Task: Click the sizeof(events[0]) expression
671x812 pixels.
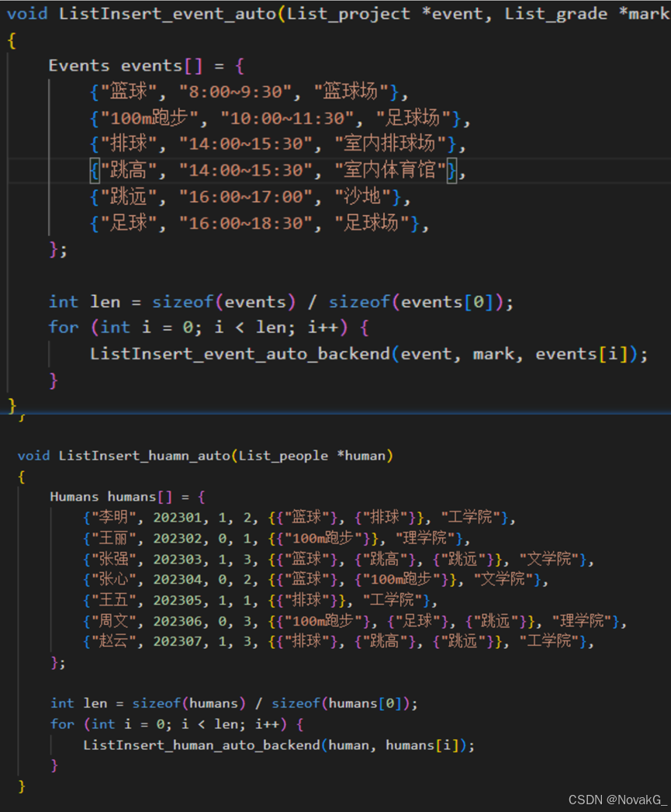Action: tap(416, 302)
